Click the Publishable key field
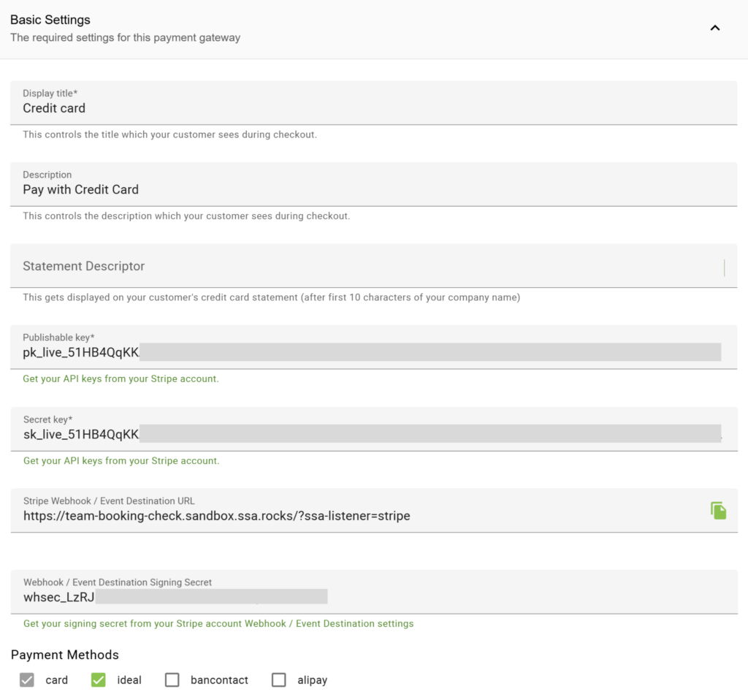 coord(373,347)
